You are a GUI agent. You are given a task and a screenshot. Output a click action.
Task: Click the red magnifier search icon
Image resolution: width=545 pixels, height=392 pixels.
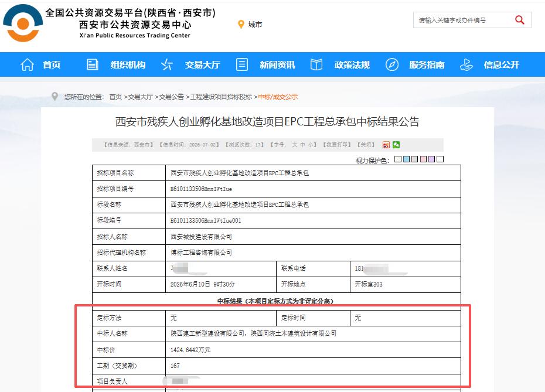pos(520,20)
